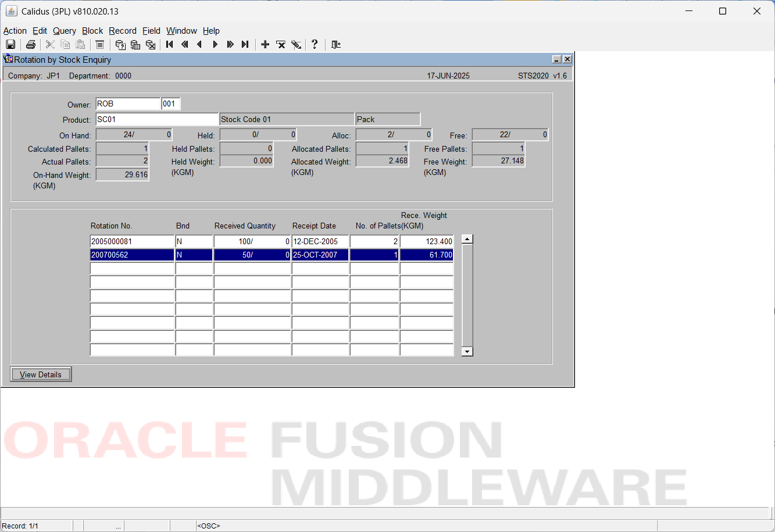Click the On Hand quantity 24/ field

(134, 134)
